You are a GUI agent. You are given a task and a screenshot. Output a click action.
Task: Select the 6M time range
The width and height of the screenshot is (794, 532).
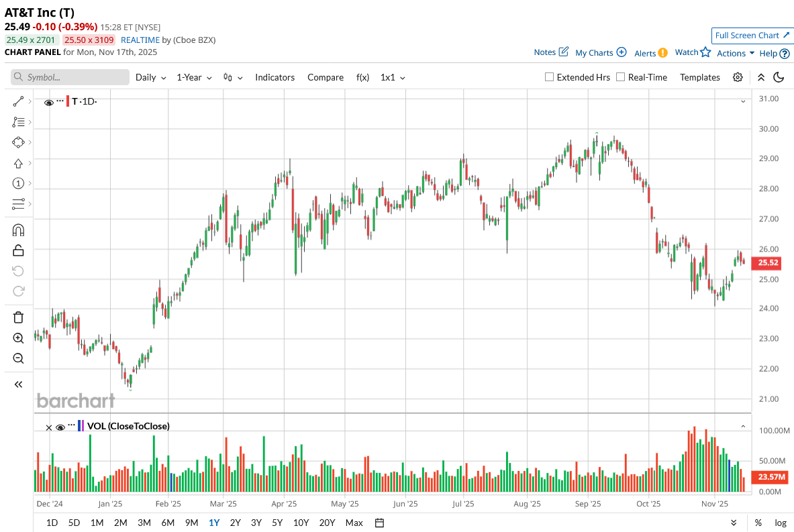click(168, 523)
